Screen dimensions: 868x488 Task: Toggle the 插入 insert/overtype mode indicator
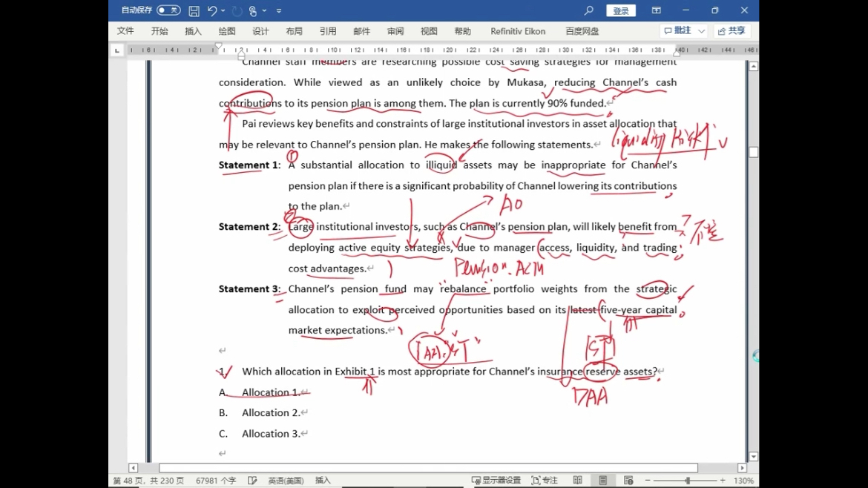coord(323,481)
